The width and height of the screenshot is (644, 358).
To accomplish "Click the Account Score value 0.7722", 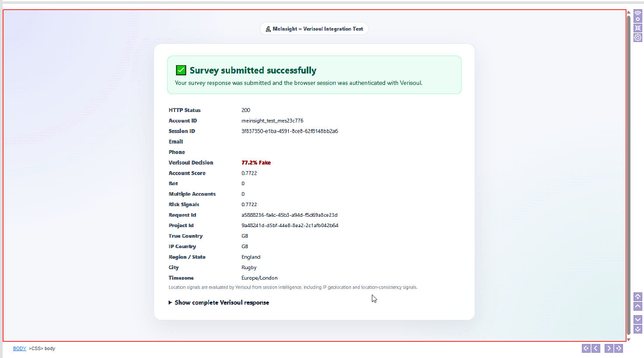I will click(x=249, y=173).
